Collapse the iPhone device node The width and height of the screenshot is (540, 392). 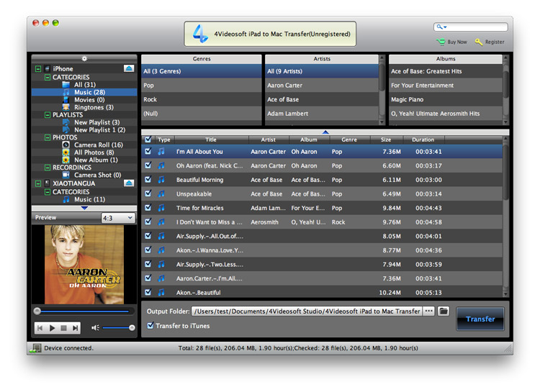point(38,69)
